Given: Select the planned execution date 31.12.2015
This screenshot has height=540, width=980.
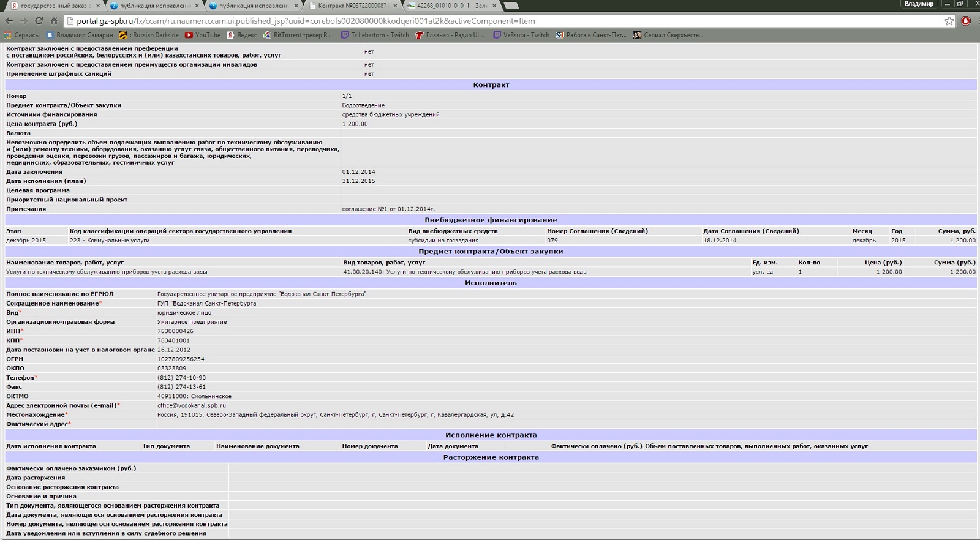Looking at the screenshot, I should pyautogui.click(x=358, y=181).
